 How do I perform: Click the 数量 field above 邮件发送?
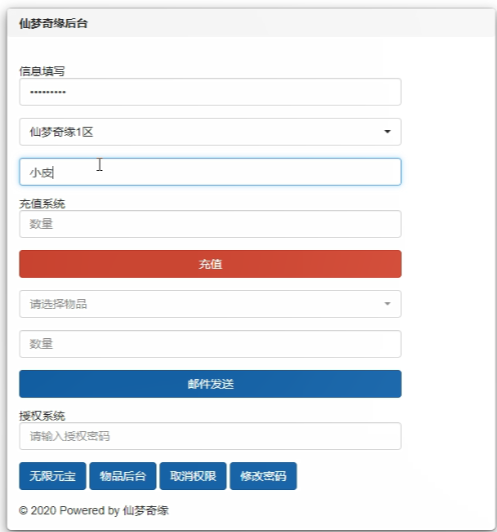click(210, 344)
